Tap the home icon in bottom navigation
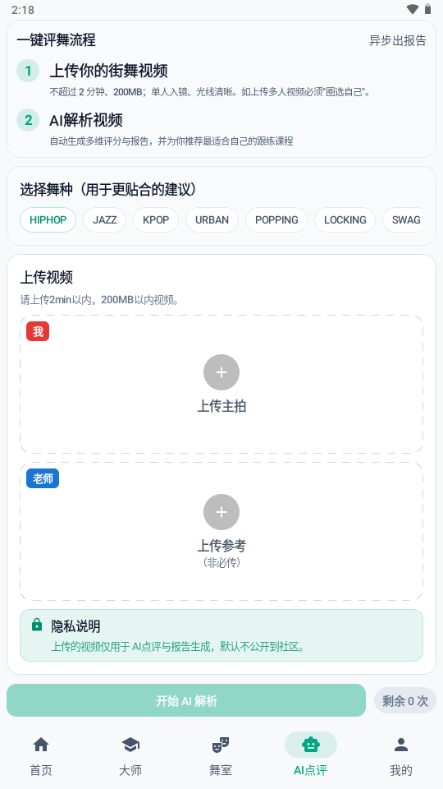 pos(41,744)
